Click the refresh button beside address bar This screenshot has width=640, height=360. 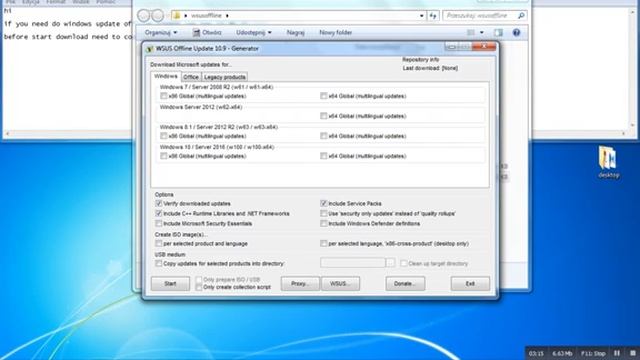click(433, 16)
